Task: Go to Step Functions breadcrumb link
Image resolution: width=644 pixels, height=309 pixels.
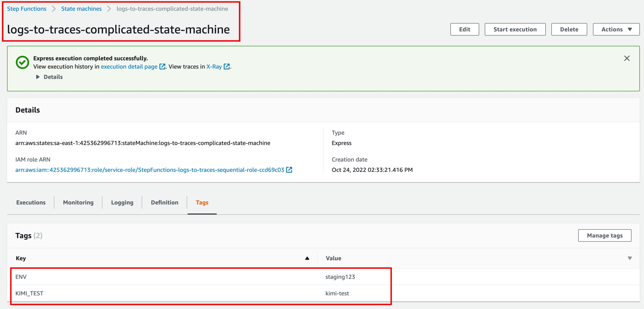Action: click(x=26, y=9)
